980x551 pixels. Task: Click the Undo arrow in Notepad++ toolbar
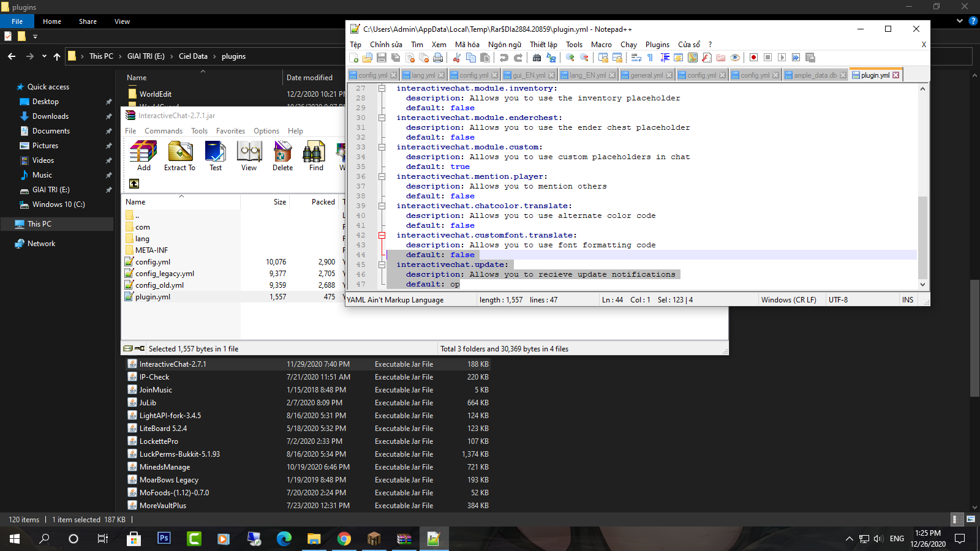(x=503, y=58)
